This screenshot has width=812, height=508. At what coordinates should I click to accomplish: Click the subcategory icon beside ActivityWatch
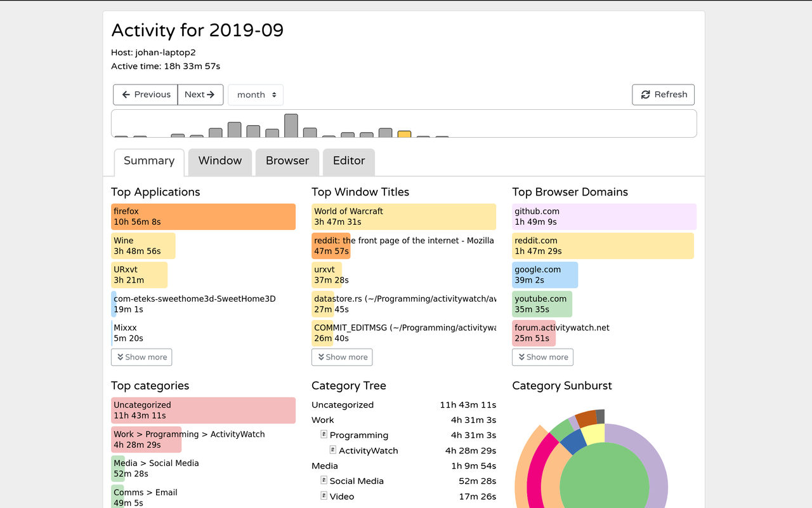(x=332, y=450)
